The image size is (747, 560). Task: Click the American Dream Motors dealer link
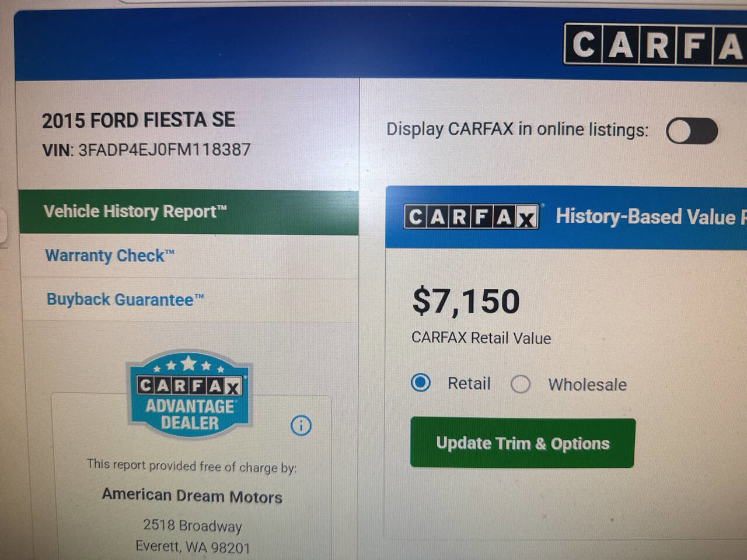193,496
